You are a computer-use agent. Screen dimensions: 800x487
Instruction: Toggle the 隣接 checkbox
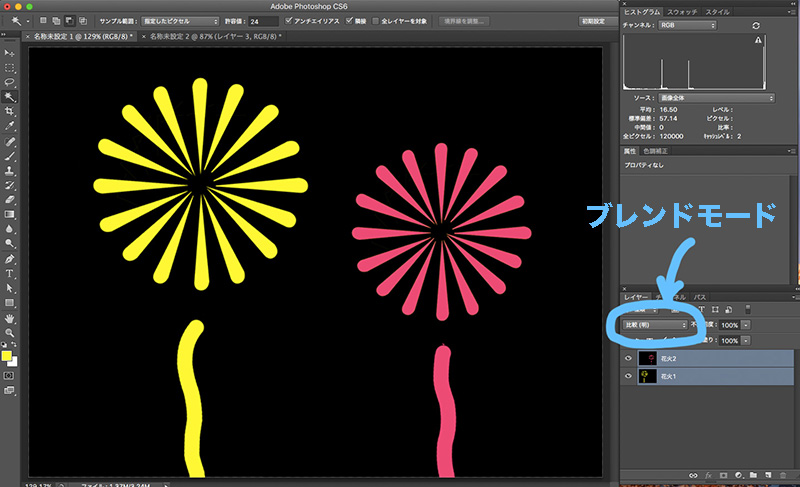coord(349,21)
